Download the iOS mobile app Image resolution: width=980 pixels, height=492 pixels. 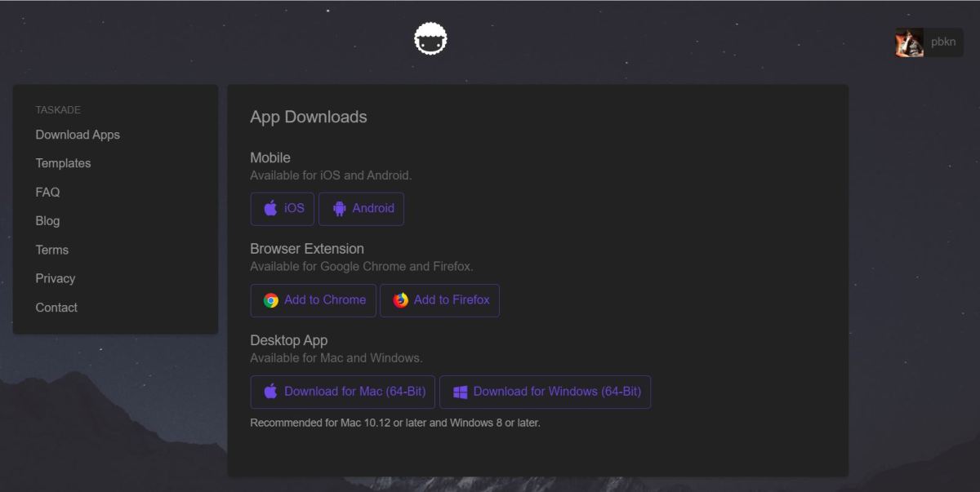point(282,208)
